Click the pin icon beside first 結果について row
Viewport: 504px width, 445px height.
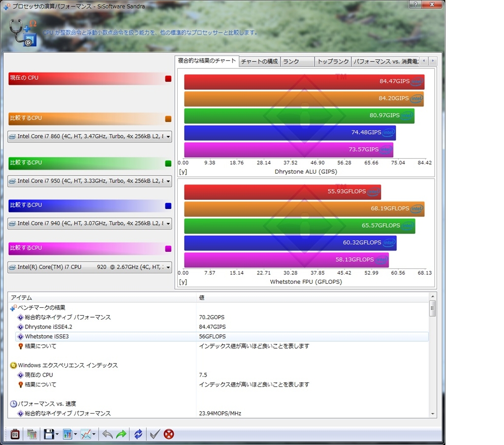point(21,346)
